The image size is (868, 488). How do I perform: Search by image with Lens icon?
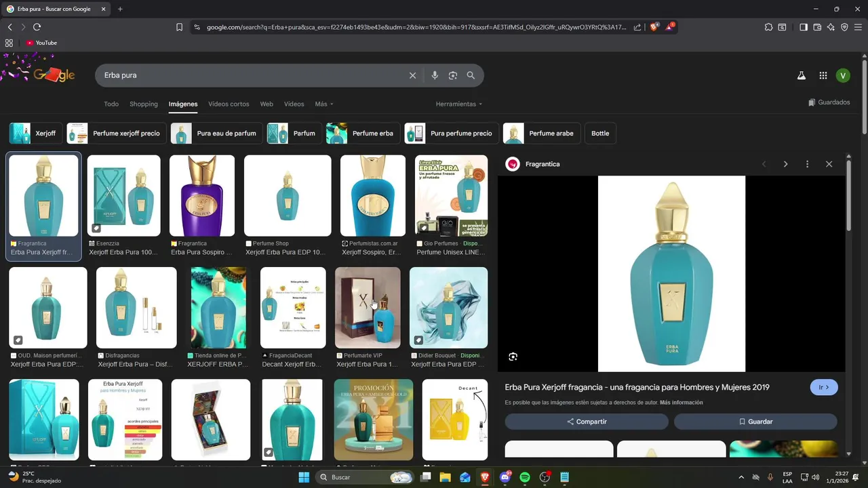(x=453, y=75)
